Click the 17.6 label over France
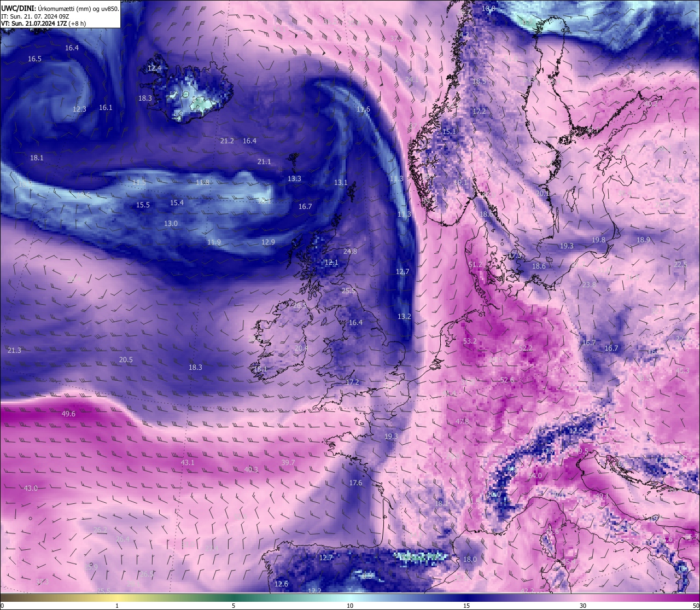Viewport: 700px width, 610px height. tap(355, 483)
